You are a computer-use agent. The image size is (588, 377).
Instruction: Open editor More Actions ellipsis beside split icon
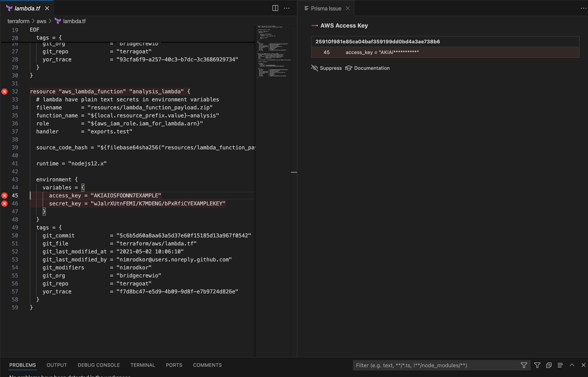click(x=286, y=8)
